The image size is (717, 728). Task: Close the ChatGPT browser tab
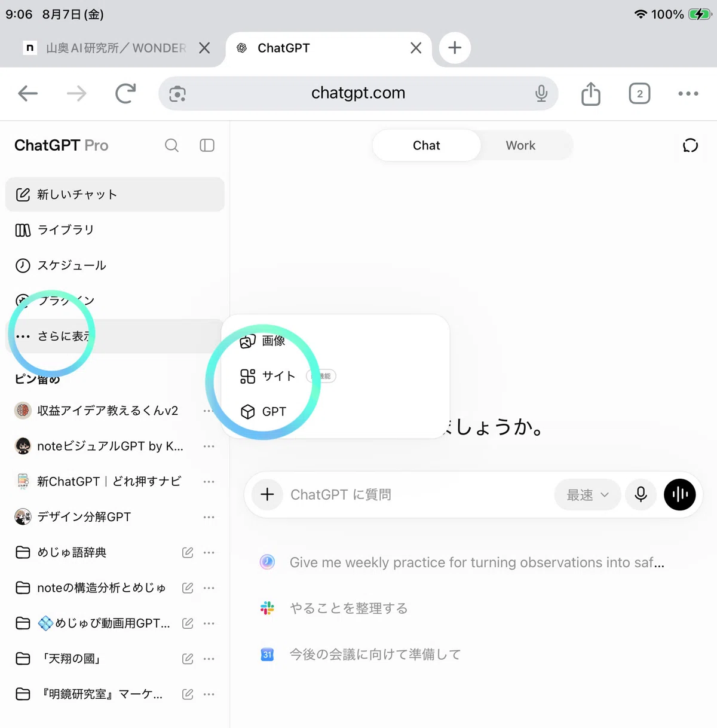tap(416, 48)
